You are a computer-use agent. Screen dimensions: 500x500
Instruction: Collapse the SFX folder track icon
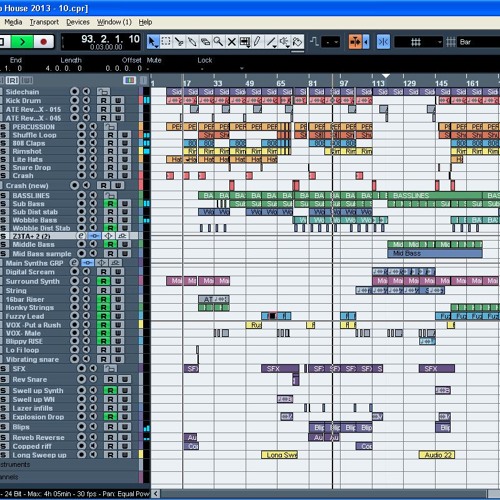pos(110,368)
